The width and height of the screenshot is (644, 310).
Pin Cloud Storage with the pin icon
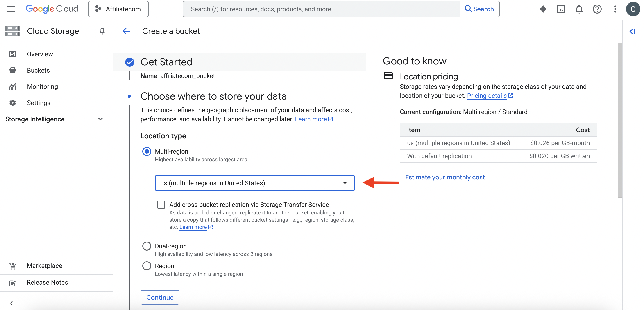[x=102, y=31]
